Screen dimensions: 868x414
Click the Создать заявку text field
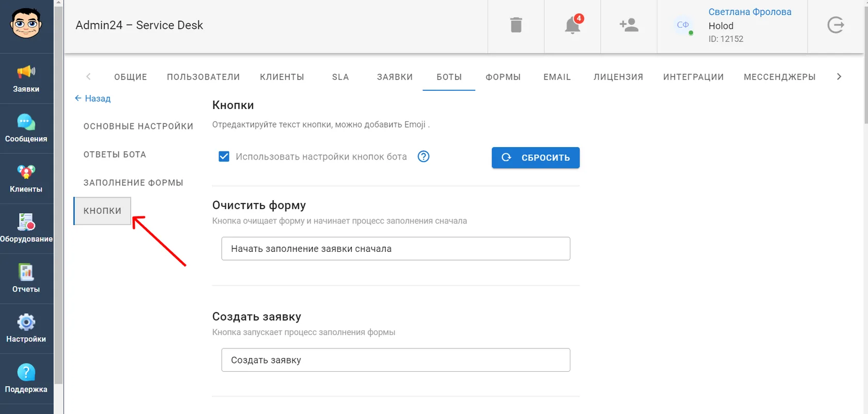(x=396, y=360)
